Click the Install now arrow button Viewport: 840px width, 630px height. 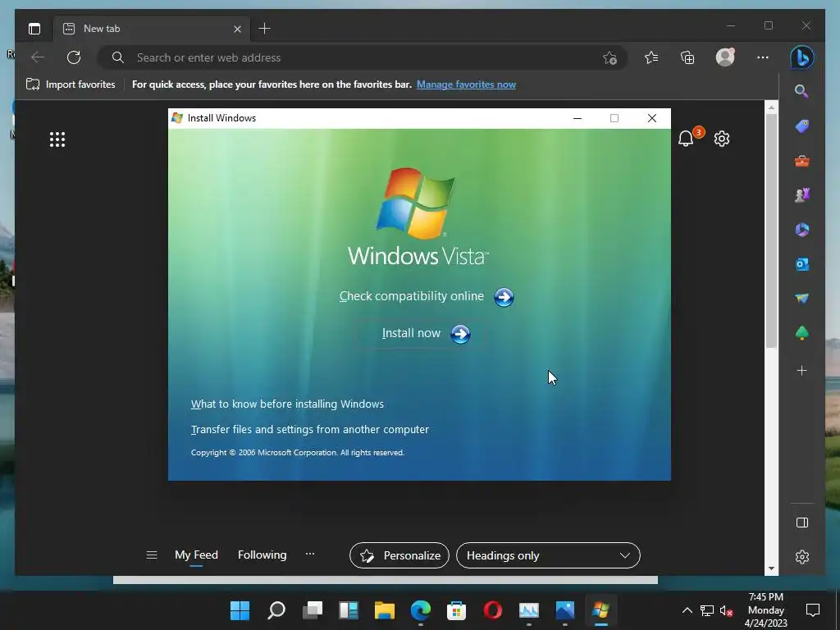coord(460,335)
